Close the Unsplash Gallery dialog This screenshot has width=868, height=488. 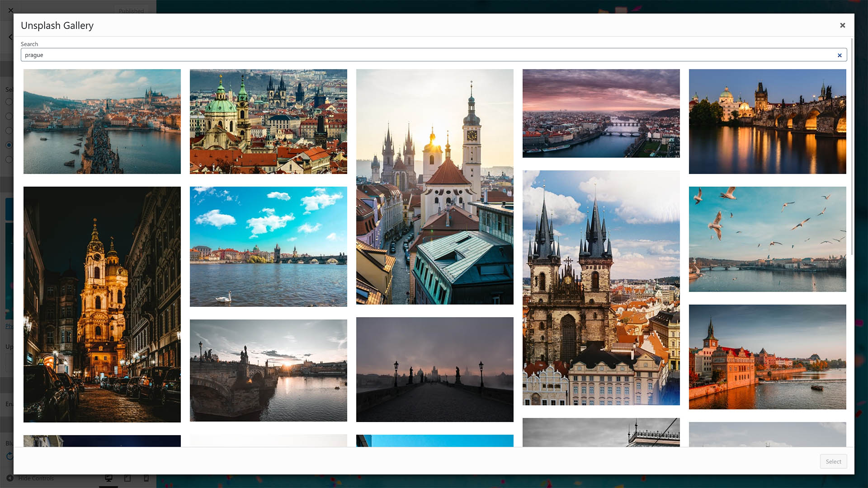[843, 25]
